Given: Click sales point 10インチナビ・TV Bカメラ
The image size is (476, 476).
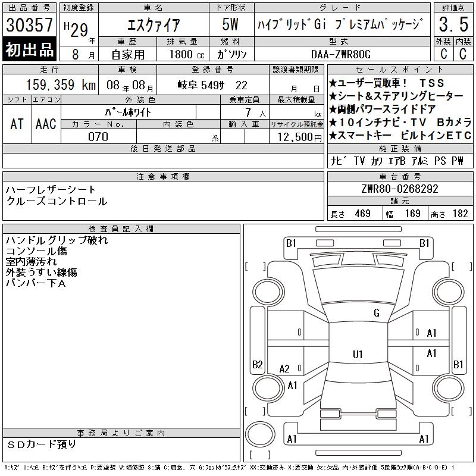Looking at the screenshot, I should tap(400, 123).
